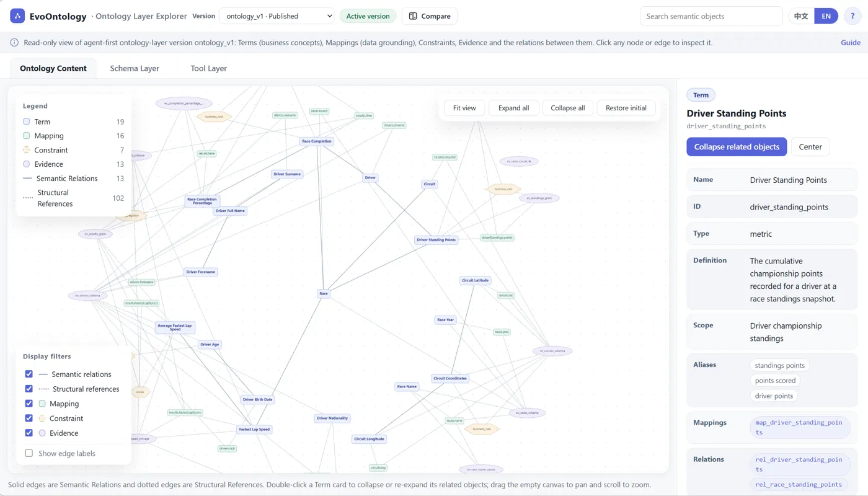This screenshot has height=496, width=868.
Task: Click the Compare button
Action: [430, 16]
